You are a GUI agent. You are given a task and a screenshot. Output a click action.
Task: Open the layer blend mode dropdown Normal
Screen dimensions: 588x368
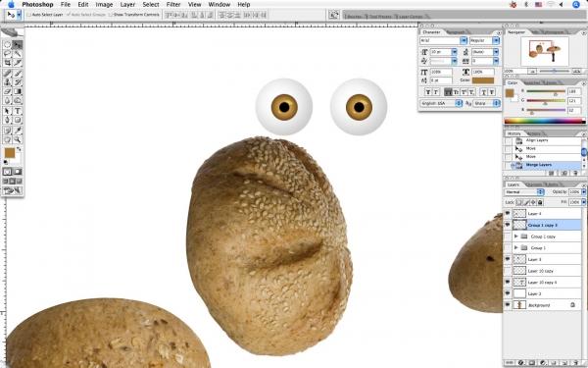point(524,192)
